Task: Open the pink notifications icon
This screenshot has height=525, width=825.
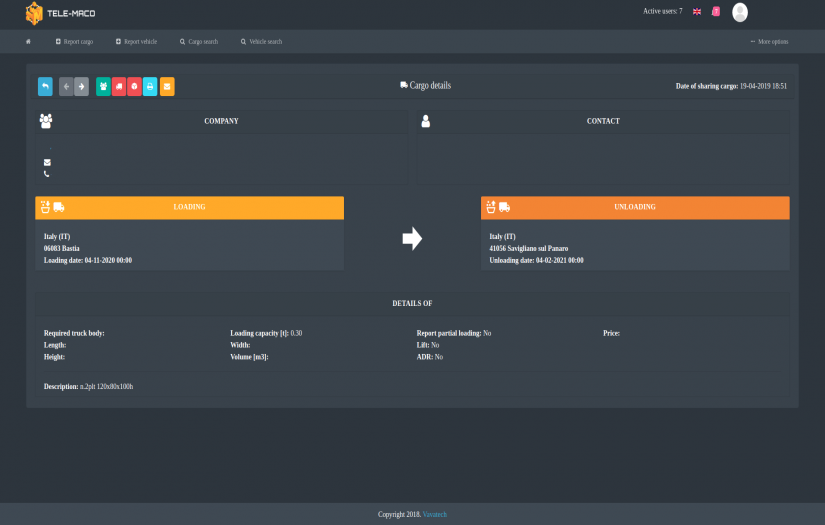Action: click(x=716, y=12)
